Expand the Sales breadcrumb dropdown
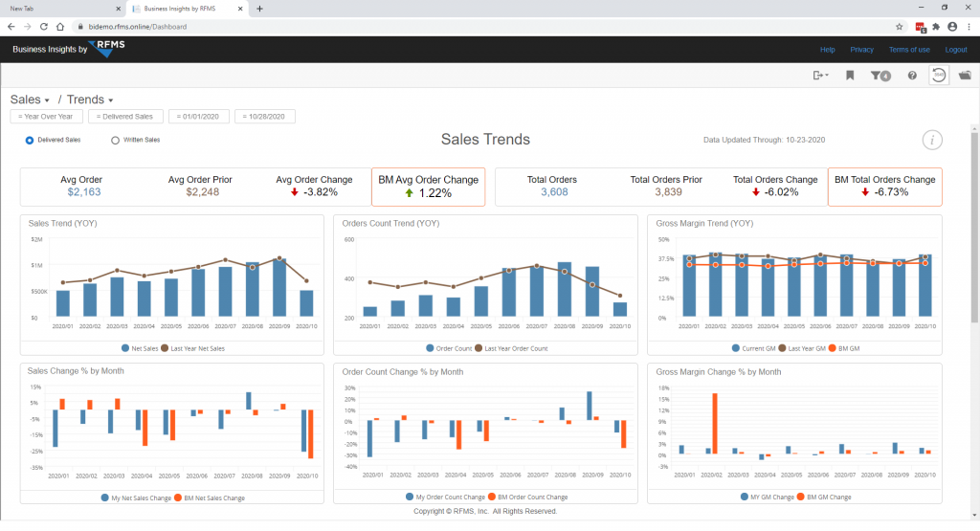 pos(30,100)
